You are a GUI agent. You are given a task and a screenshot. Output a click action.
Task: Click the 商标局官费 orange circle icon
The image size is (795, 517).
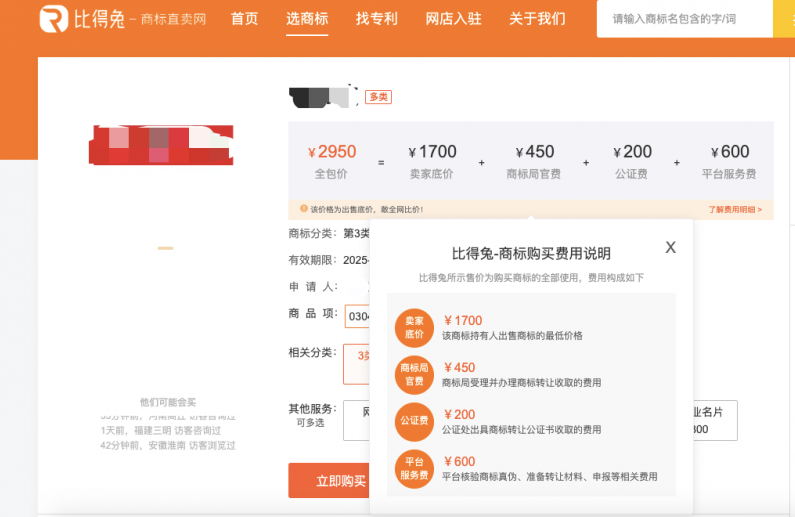414,375
